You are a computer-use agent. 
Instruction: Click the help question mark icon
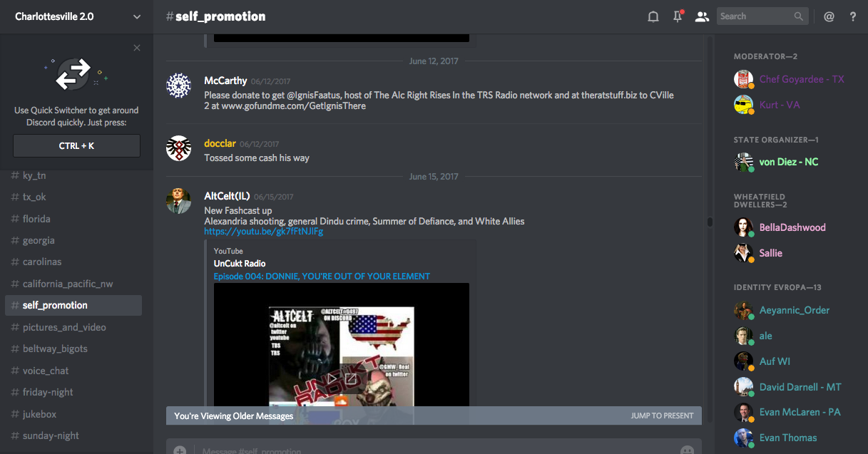[x=852, y=16]
